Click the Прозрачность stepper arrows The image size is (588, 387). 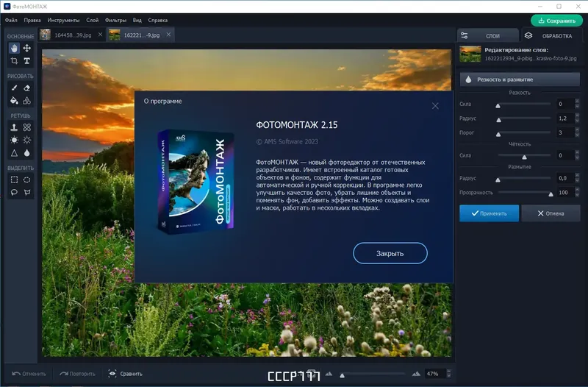(x=577, y=193)
